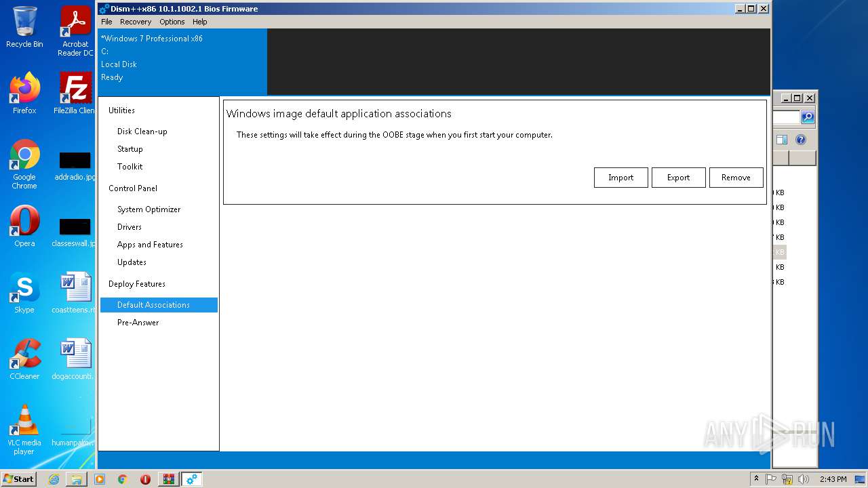868x488 pixels.
Task: Open Opera from the taskbar
Action: click(x=145, y=479)
